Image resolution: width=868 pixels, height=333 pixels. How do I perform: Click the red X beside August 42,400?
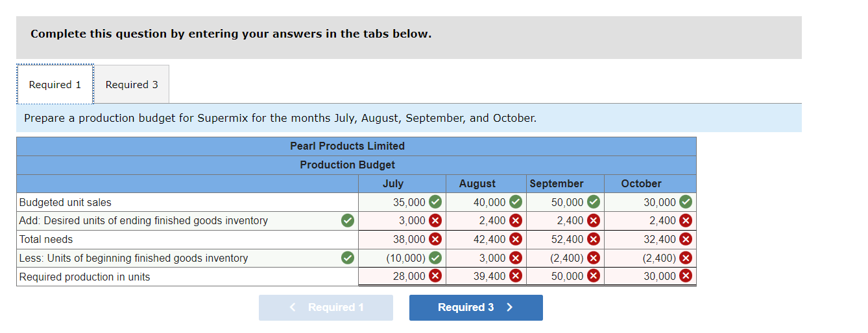pyautogui.click(x=516, y=239)
